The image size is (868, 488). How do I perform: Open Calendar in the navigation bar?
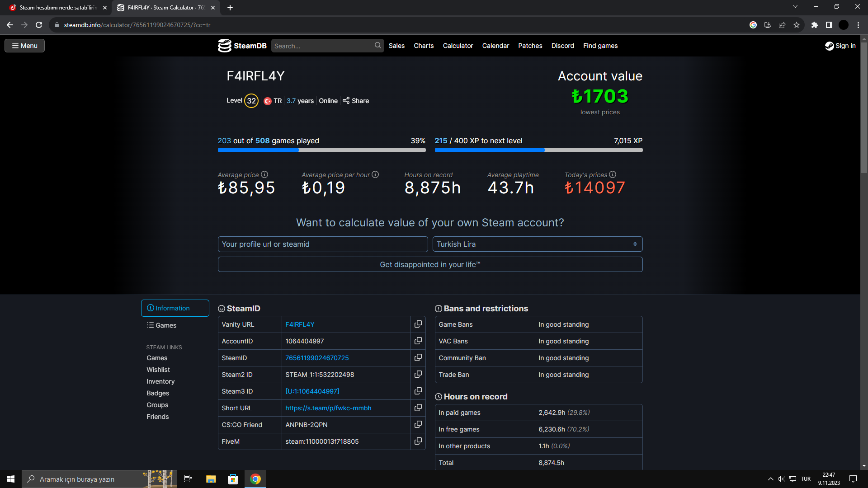(x=495, y=46)
